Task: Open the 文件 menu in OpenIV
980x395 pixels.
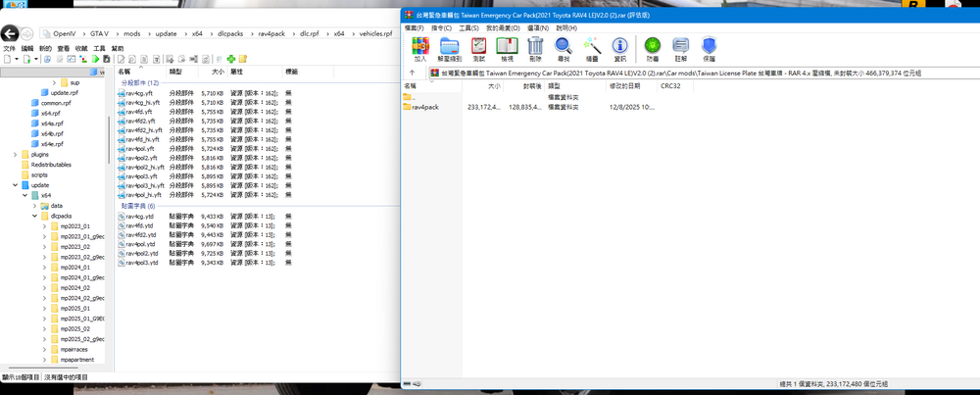Action: [10, 48]
